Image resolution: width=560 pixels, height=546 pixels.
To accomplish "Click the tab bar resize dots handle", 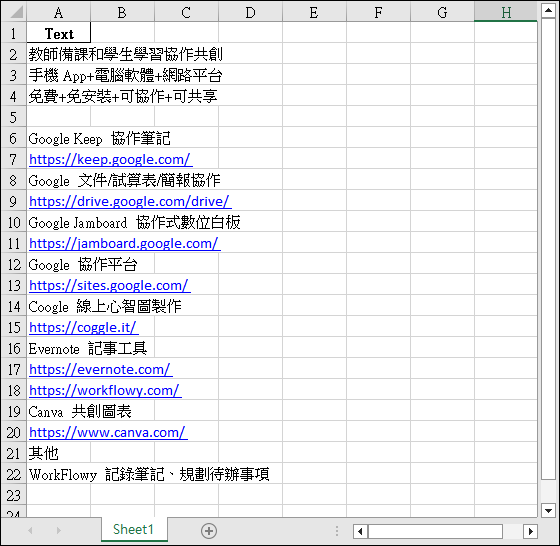I will tap(337, 531).
